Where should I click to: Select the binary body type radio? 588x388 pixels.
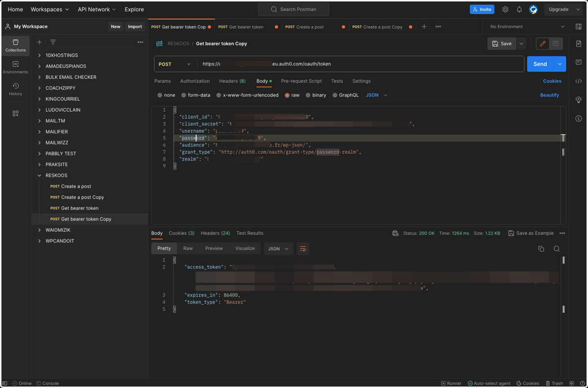coord(308,96)
